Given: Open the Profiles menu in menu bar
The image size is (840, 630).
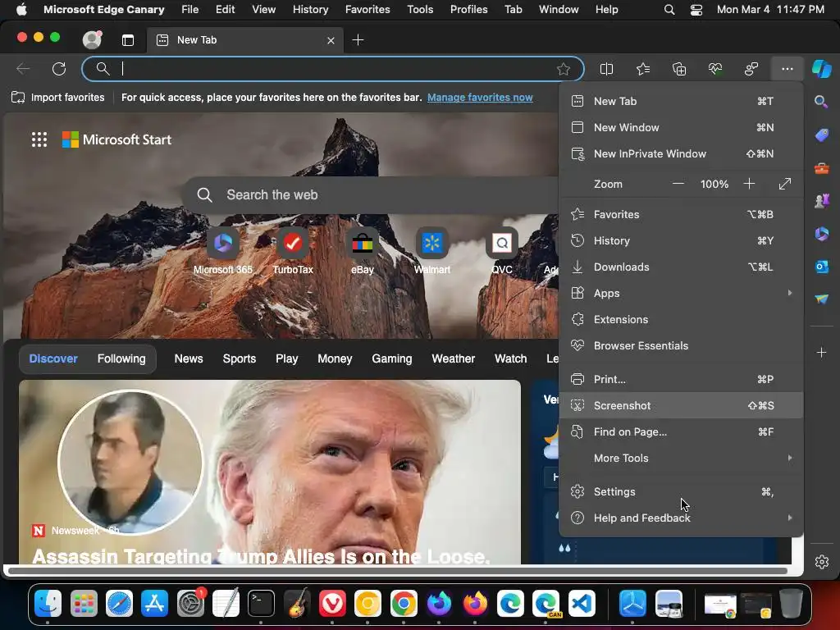Looking at the screenshot, I should (x=468, y=10).
